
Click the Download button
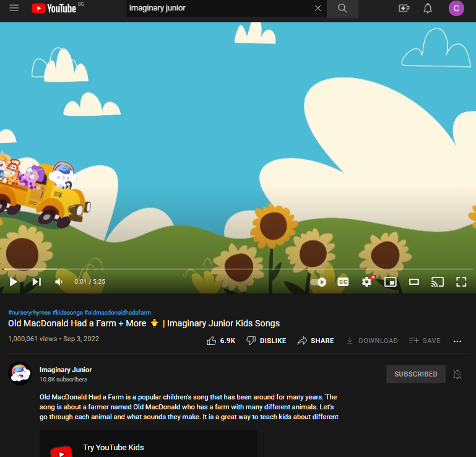coord(372,341)
